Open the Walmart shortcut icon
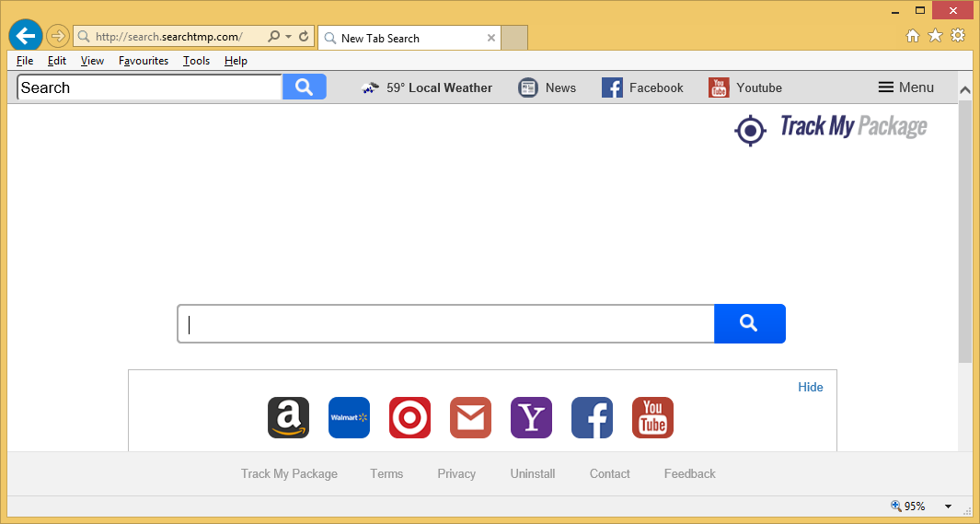Viewport: 980px width, 524px height. pyautogui.click(x=349, y=418)
